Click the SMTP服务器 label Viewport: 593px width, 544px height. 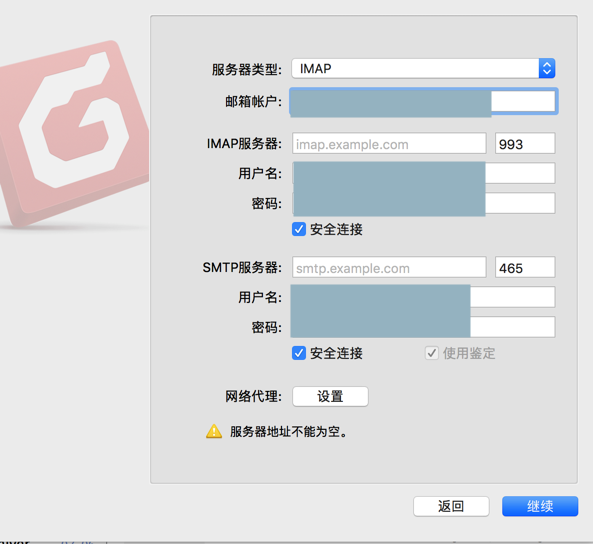point(242,267)
